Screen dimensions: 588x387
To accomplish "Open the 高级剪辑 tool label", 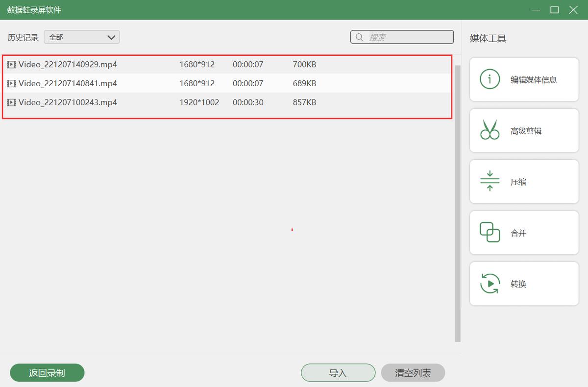I will 526,131.
